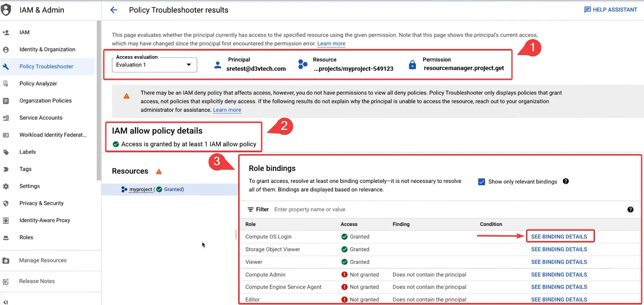Click the IAM sidebar icon
This screenshot has height=305, width=644.
(x=6, y=33)
